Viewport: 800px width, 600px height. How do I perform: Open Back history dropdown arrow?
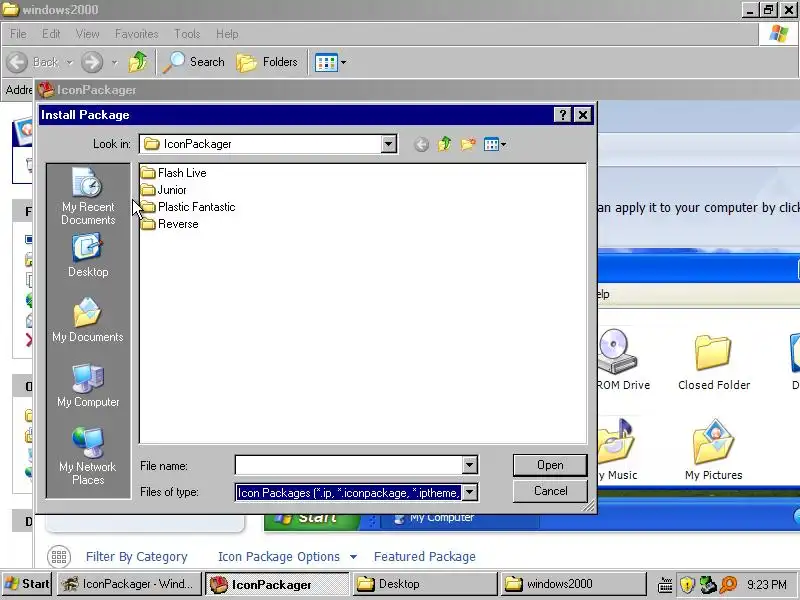click(x=69, y=62)
